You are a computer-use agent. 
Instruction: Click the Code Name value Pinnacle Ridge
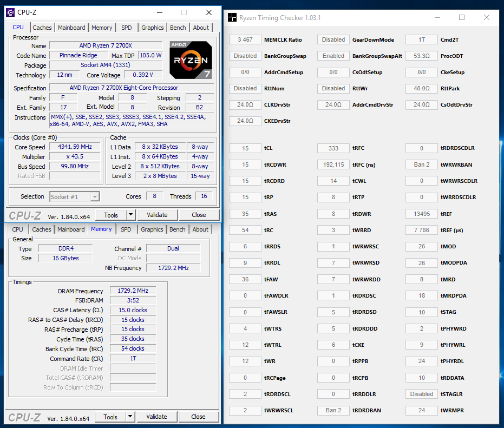(78, 55)
